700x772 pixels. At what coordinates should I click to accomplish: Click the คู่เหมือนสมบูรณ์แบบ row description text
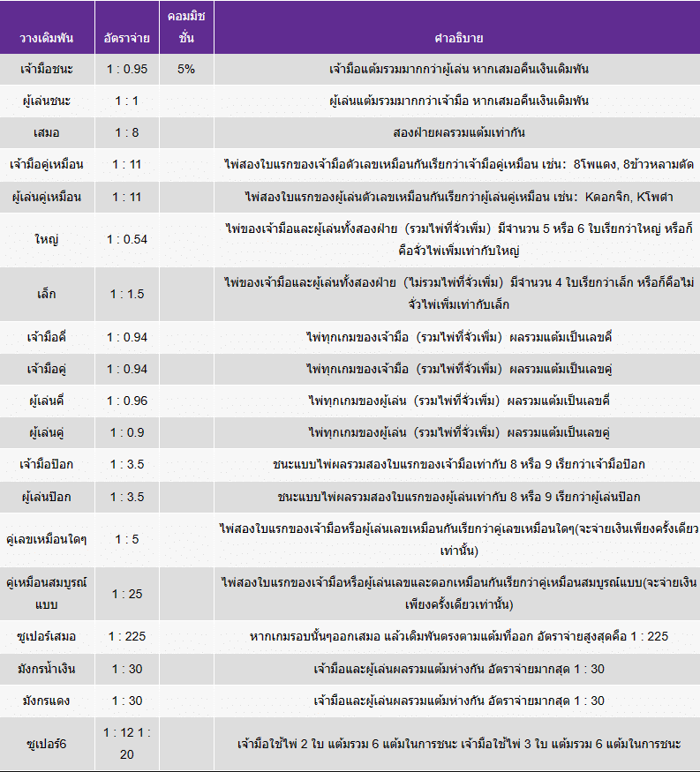coord(458,593)
